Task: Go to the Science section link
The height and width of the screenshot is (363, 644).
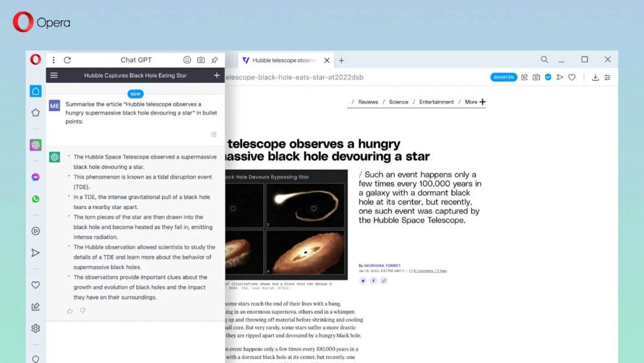Action: (x=398, y=102)
